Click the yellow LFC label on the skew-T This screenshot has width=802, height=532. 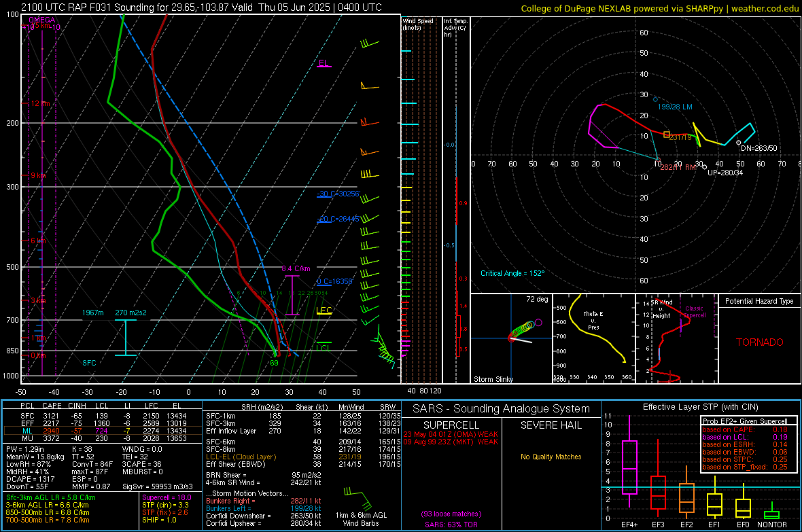click(x=324, y=310)
